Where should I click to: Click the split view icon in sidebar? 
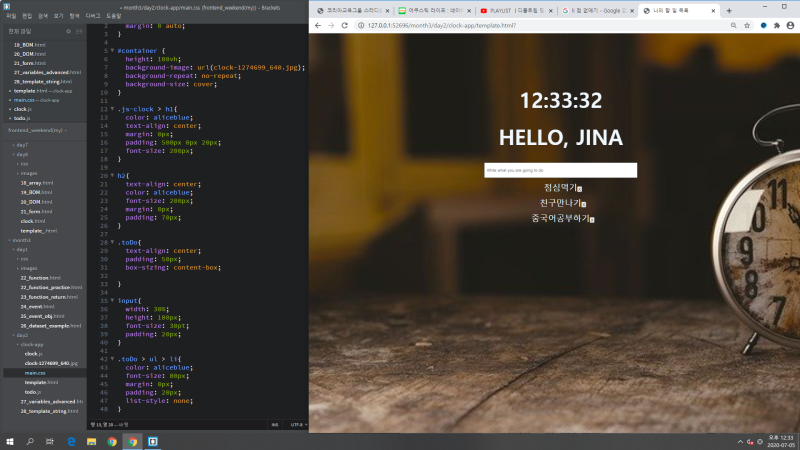click(79, 32)
